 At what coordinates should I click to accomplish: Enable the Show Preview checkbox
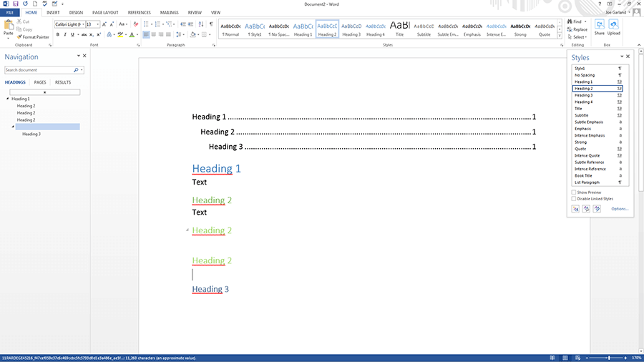click(574, 192)
